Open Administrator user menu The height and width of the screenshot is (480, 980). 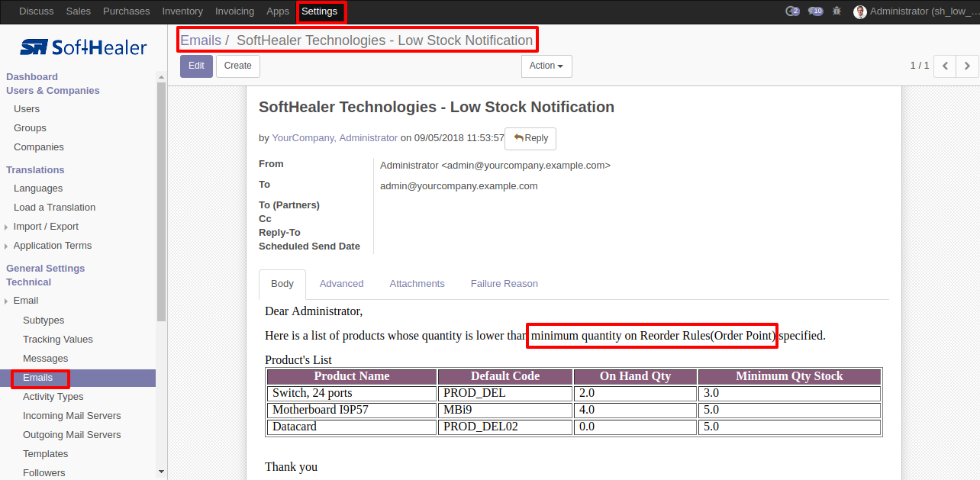coord(915,11)
